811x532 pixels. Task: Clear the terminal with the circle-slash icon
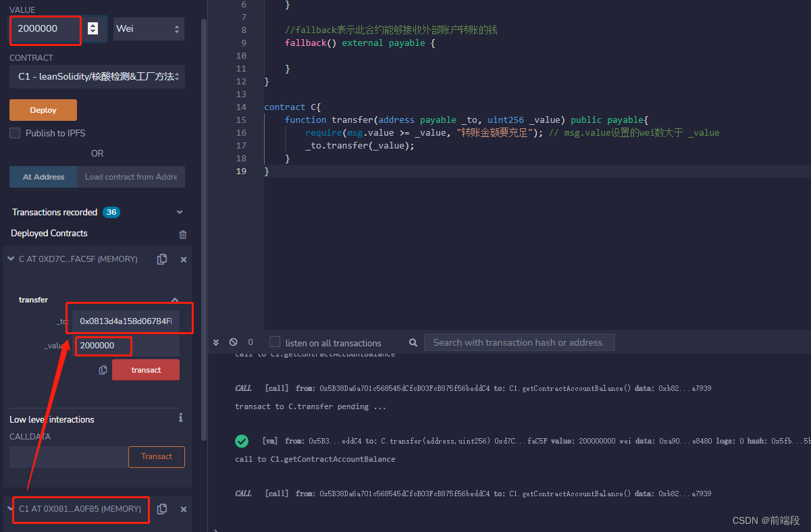coord(233,342)
